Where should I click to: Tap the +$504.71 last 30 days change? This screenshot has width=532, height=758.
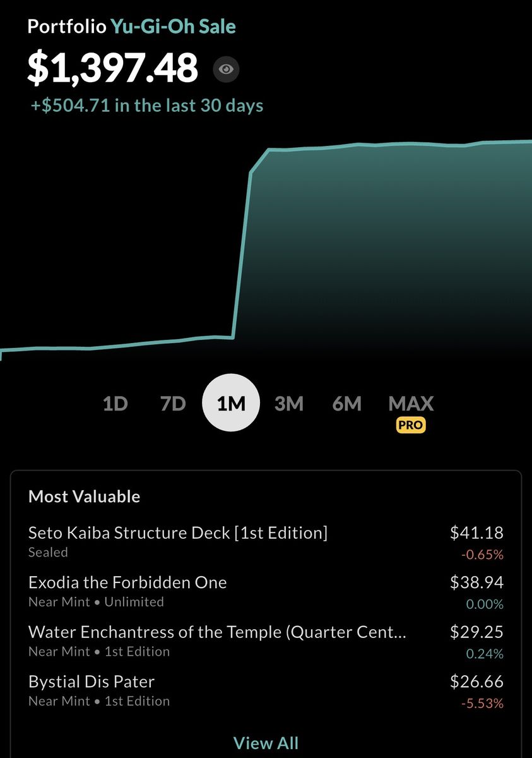coord(147,105)
